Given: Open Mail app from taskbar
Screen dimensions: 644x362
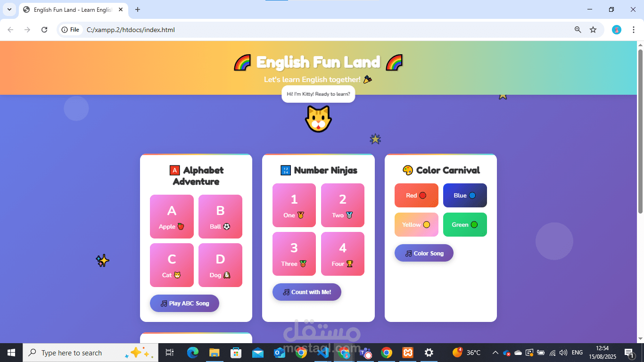Looking at the screenshot, I should (257, 353).
